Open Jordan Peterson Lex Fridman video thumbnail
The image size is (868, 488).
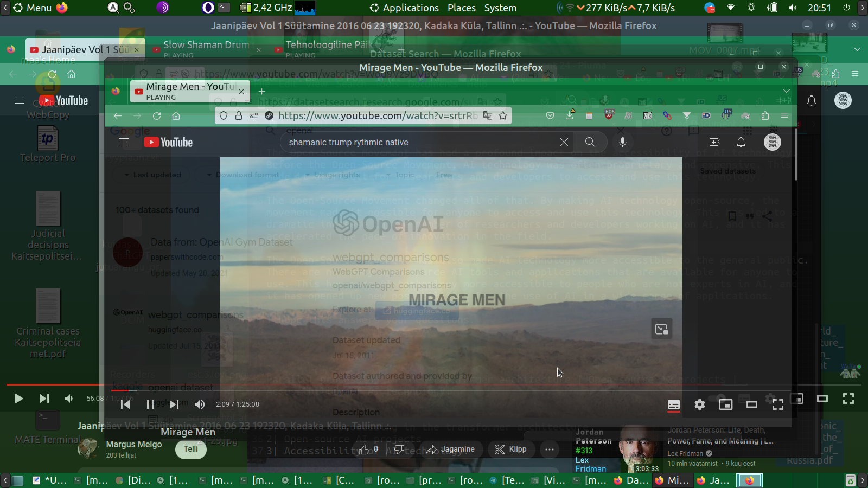617,449
